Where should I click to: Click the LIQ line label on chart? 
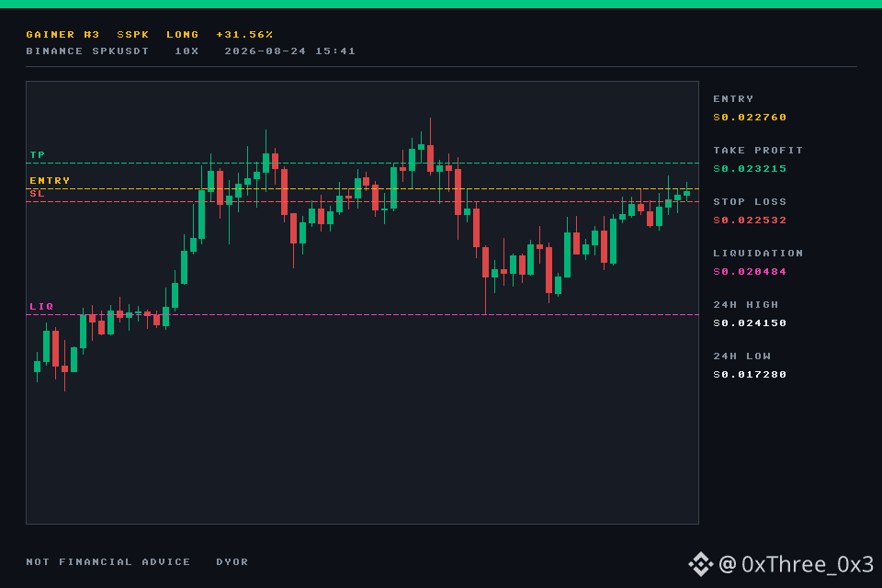[x=41, y=306]
